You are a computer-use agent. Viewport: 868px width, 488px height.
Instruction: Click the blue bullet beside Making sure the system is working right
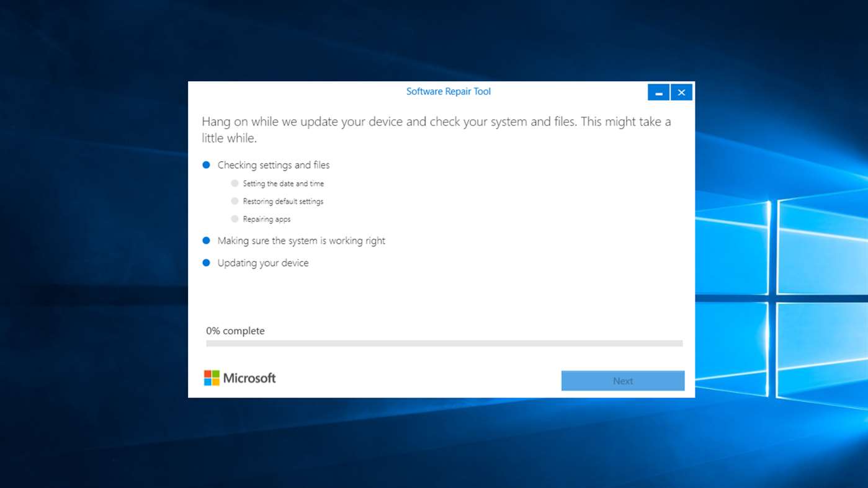point(207,241)
